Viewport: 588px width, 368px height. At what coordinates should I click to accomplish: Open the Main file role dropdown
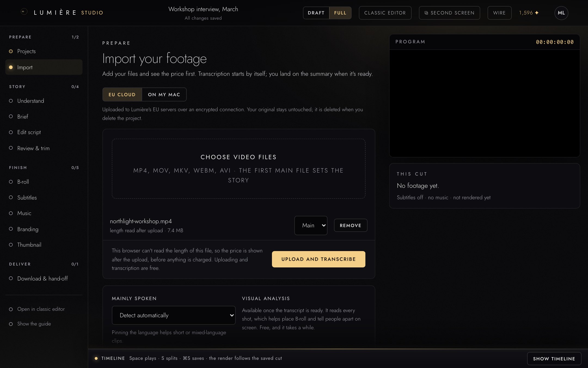(x=311, y=225)
